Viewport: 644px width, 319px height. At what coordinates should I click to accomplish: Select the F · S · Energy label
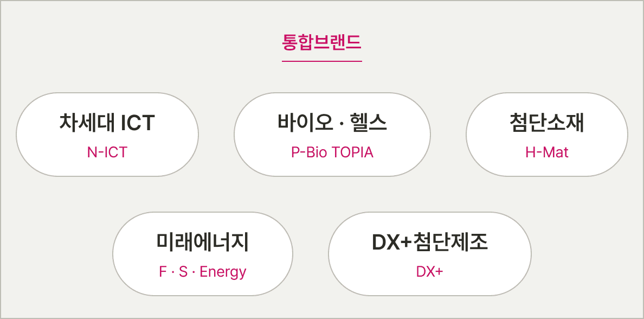pyautogui.click(x=203, y=272)
